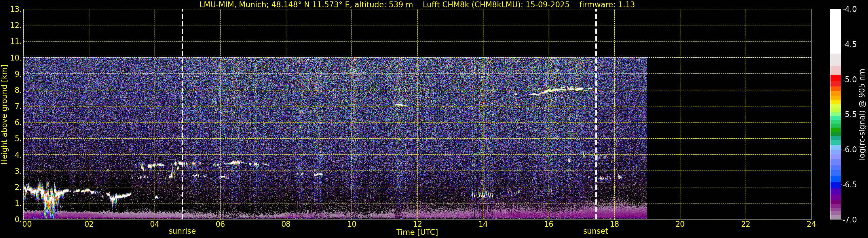Click the sunrise dashed vertical marker line
The image size is (868, 238).
[x=182, y=114]
